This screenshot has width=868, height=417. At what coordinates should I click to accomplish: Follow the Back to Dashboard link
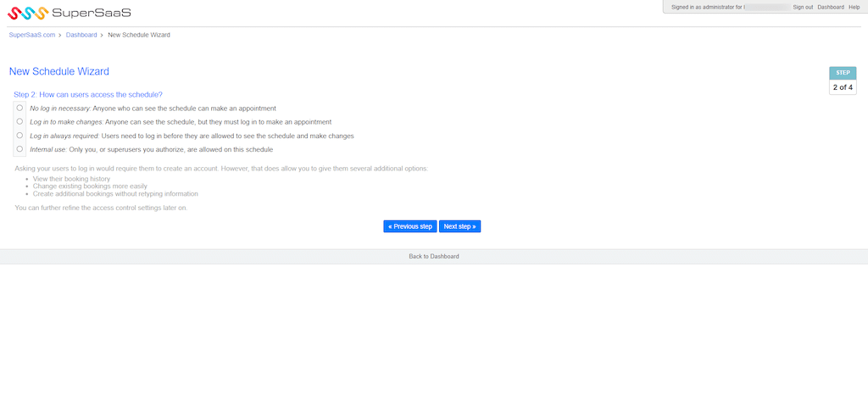coord(434,257)
